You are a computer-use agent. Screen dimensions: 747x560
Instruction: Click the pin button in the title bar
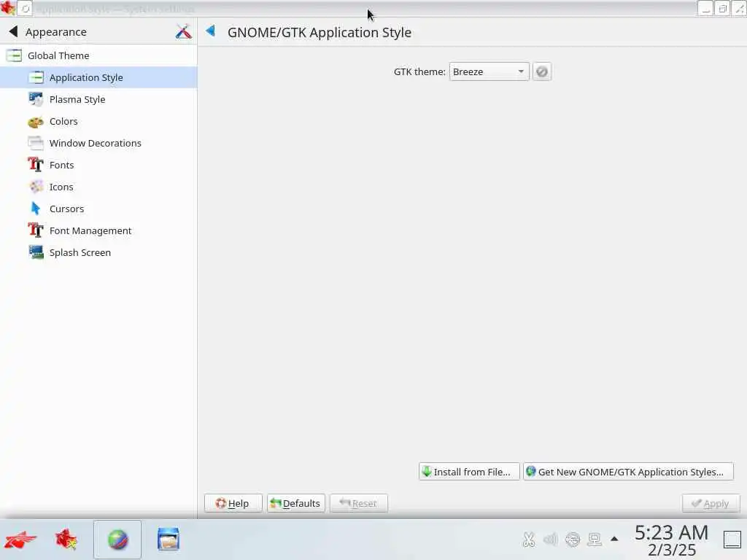coord(26,8)
